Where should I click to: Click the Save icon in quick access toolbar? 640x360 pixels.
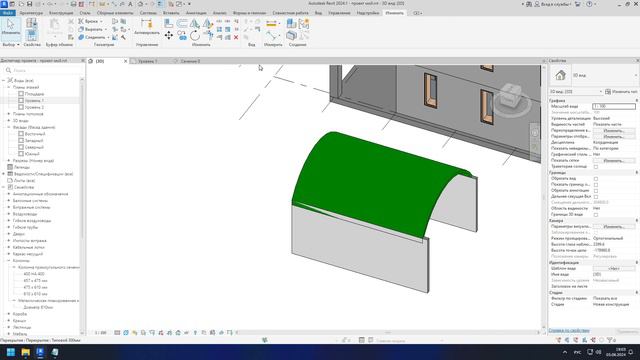click(x=29, y=4)
